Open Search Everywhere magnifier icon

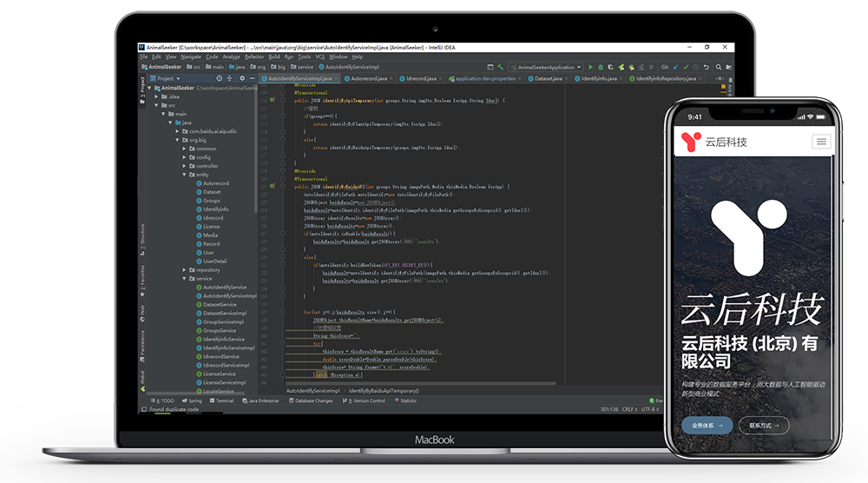(719, 67)
